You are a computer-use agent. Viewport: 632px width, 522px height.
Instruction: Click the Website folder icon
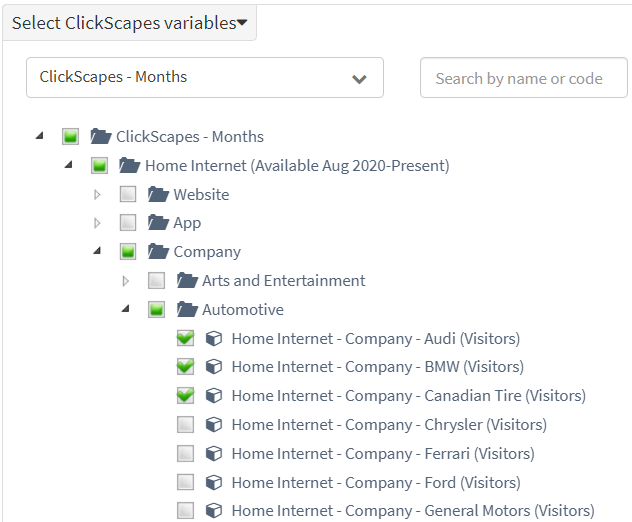tap(158, 194)
